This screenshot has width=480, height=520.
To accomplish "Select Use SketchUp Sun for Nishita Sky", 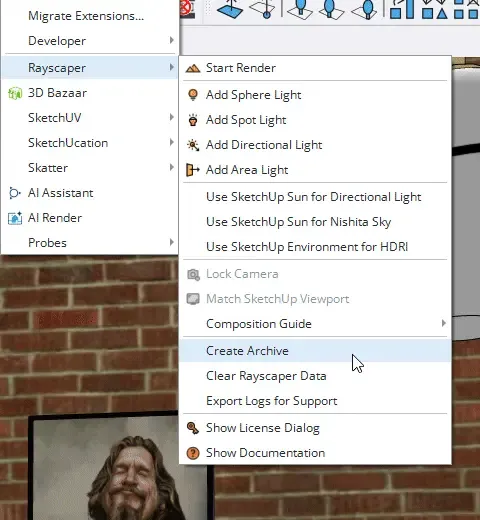I will (x=315, y=222).
